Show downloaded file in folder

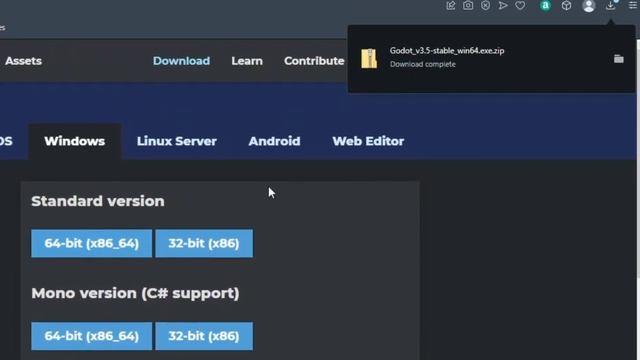click(619, 59)
